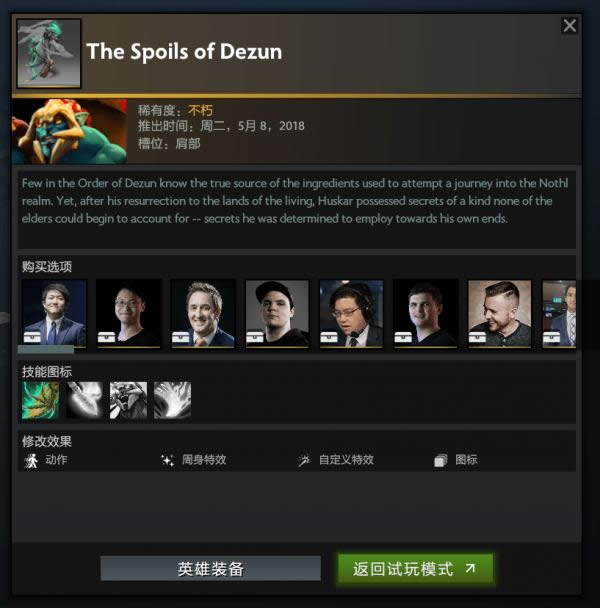Select third purchase option with smiling man in tie
The image size is (600, 608).
click(203, 313)
